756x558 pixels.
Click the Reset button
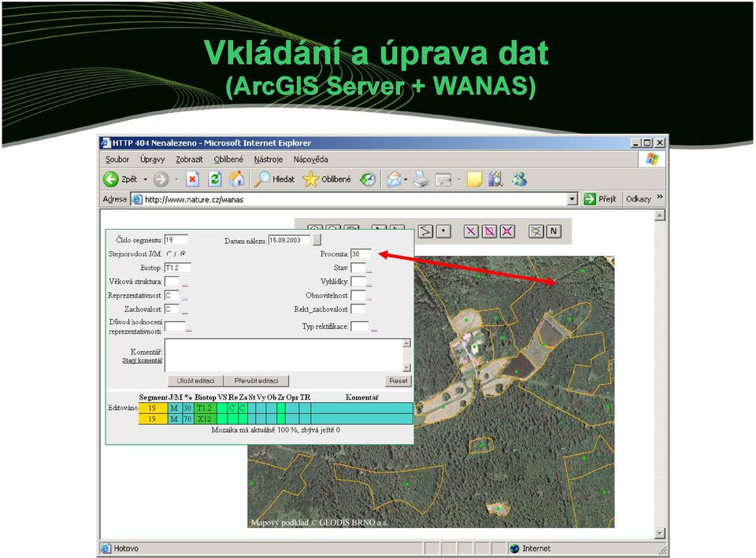pyautogui.click(x=398, y=381)
